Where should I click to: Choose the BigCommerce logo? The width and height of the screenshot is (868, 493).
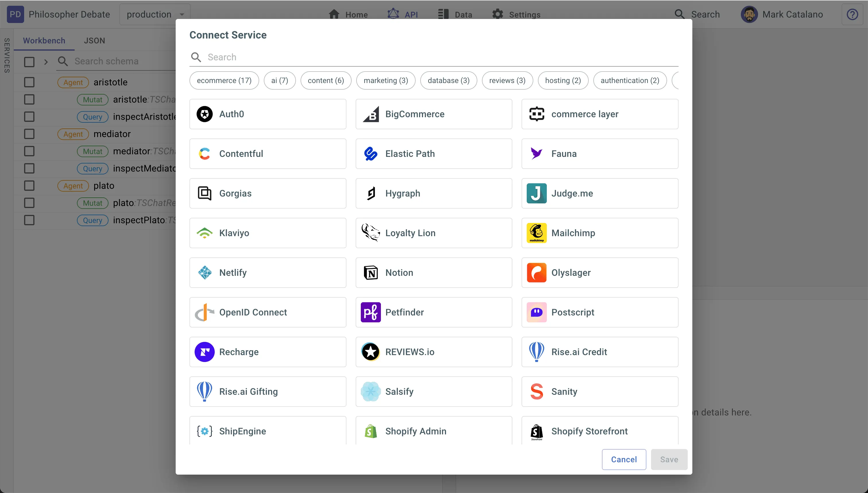(371, 114)
